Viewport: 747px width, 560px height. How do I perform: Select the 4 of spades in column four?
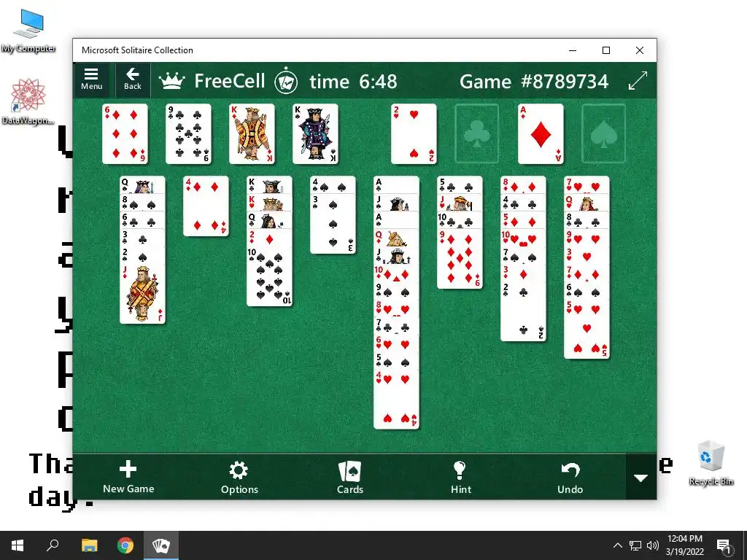[x=333, y=184]
